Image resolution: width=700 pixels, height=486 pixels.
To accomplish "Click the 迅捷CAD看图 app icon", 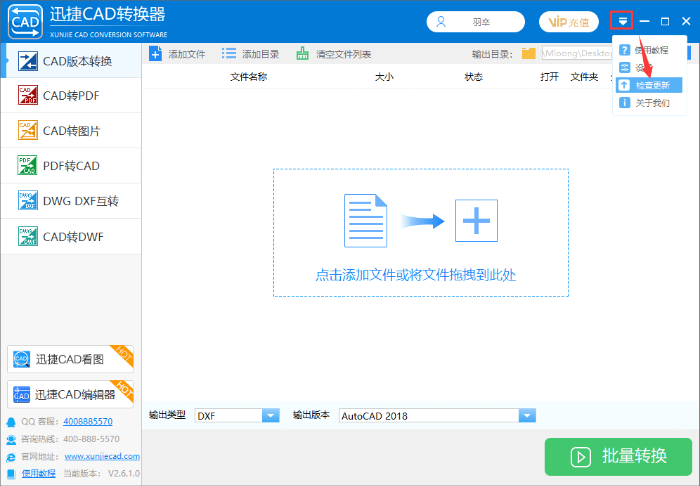I will (x=21, y=359).
